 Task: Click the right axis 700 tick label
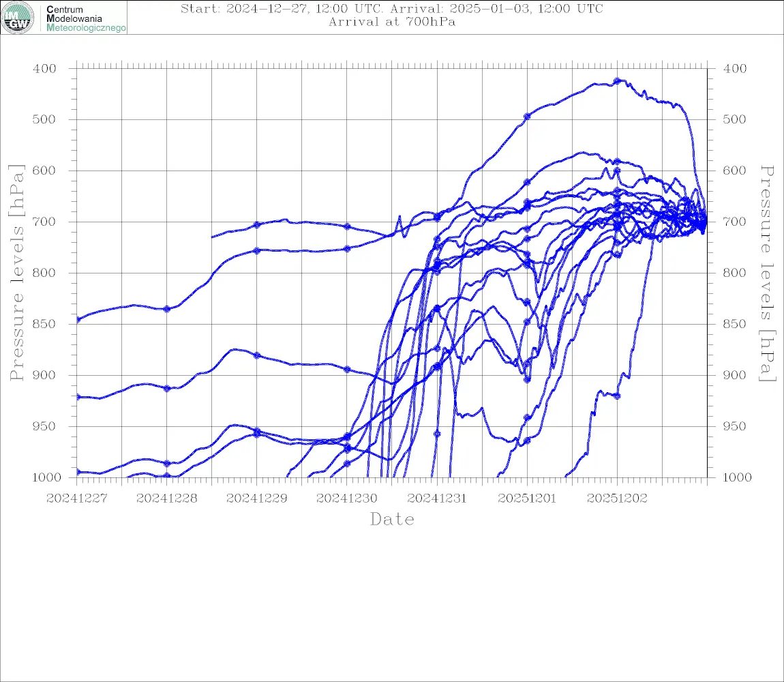(735, 222)
